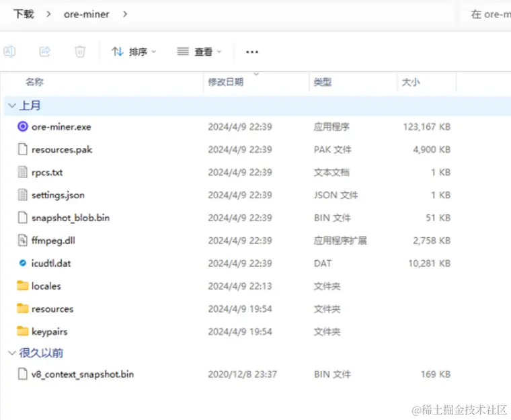The image size is (511, 420).
Task: Select the ffmpeg.dll file icon
Action: tap(22, 241)
